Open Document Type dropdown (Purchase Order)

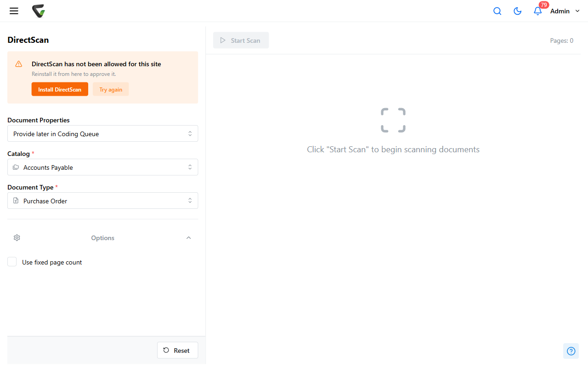coord(103,201)
